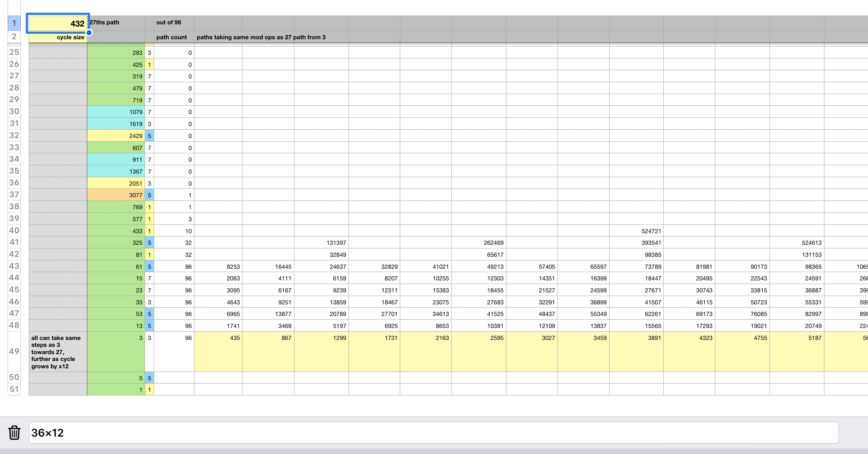Click the 'cycle size' label cell
This screenshot has width=868, height=454.
[58, 37]
